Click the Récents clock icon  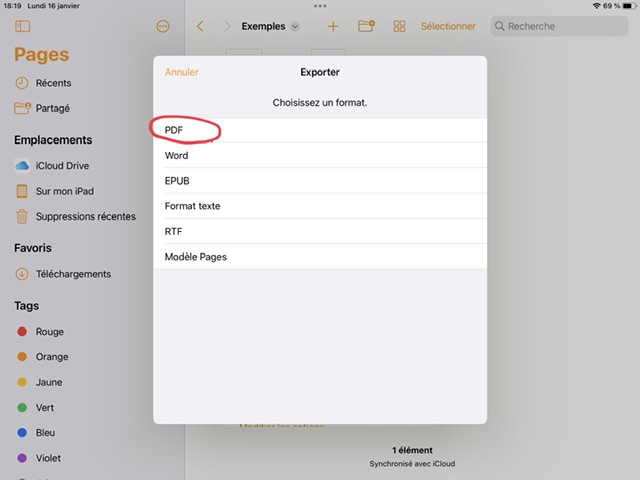(22, 83)
